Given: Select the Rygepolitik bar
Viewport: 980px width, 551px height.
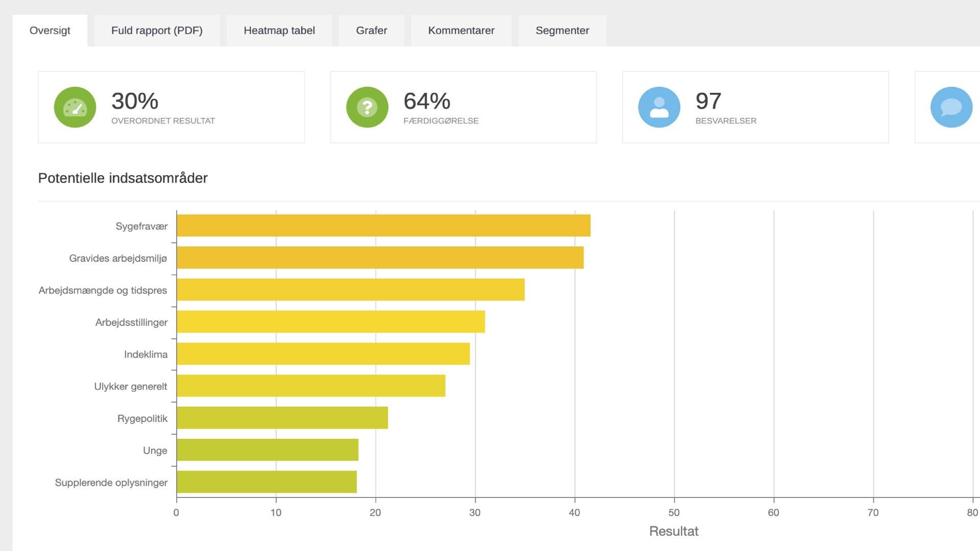Looking at the screenshot, I should tap(282, 418).
